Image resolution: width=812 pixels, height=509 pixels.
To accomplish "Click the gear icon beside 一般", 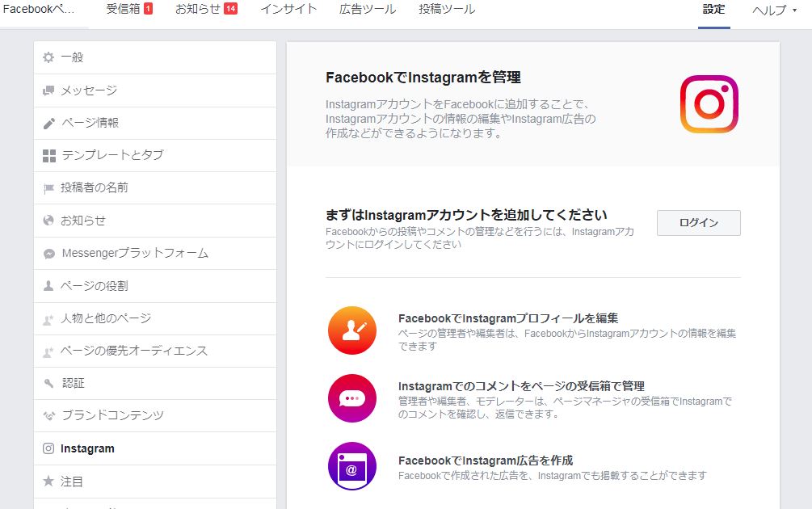I will [x=48, y=57].
